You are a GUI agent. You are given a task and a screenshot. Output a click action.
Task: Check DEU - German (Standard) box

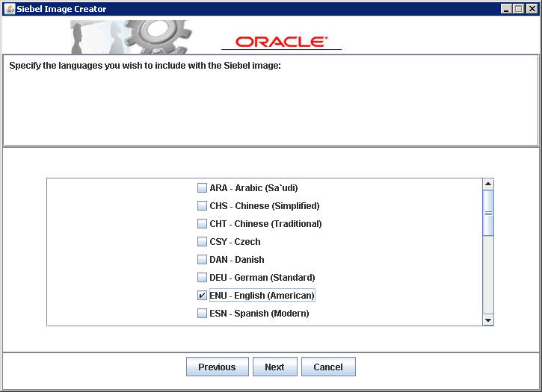point(202,277)
